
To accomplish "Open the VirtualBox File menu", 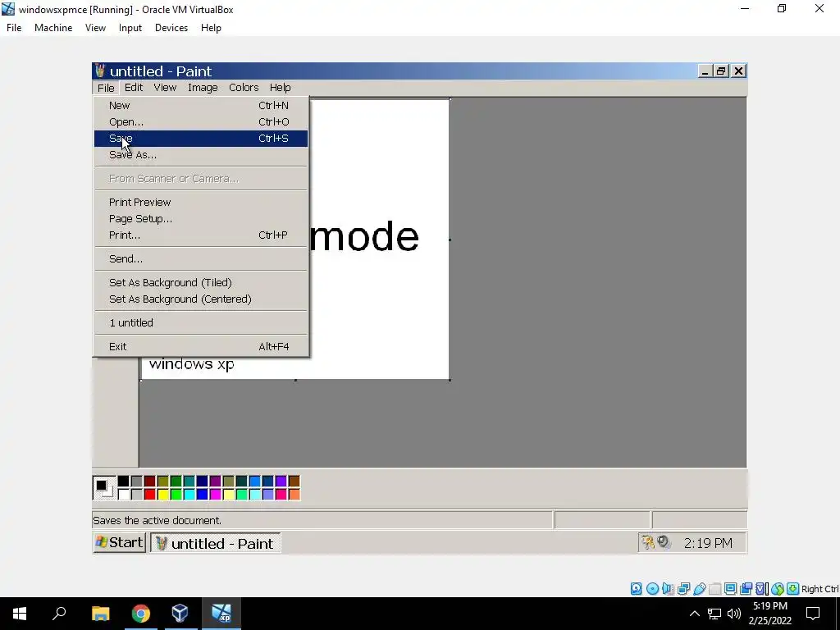I will pyautogui.click(x=14, y=28).
